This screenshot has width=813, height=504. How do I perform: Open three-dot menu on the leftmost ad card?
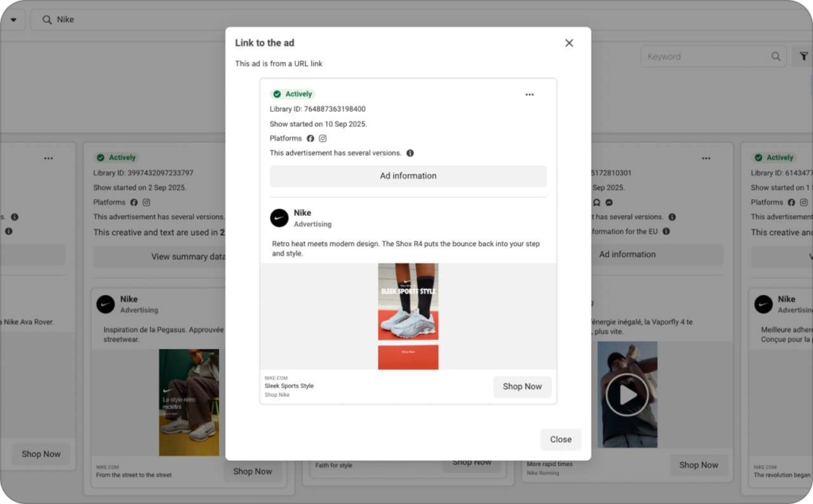48,158
